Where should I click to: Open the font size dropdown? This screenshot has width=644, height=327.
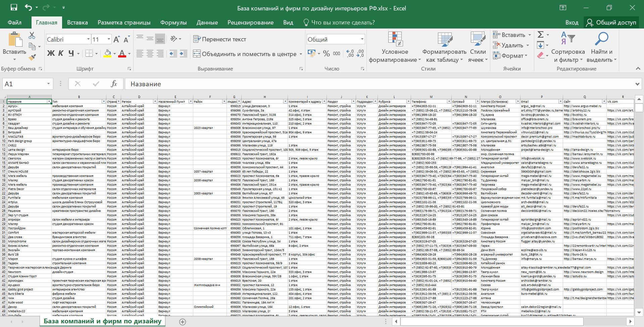pos(109,39)
